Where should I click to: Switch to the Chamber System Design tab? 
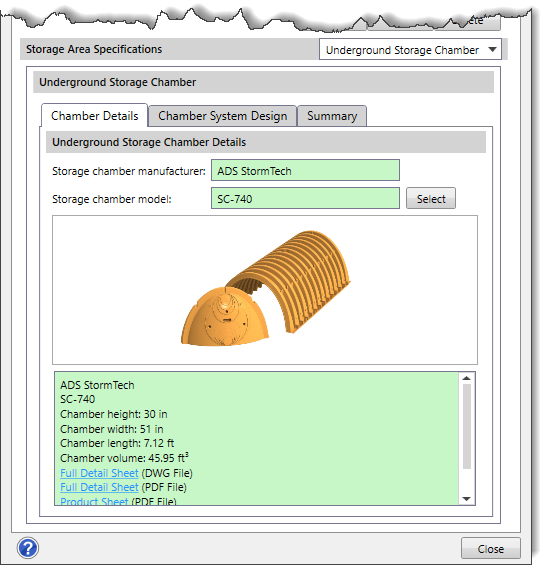(222, 116)
